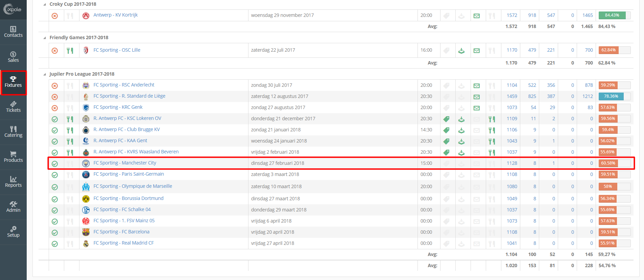This screenshot has width=644, height=280.
Task: Click the envelope icon in Antwerp - KV Kortrijk row
Action: point(477,16)
